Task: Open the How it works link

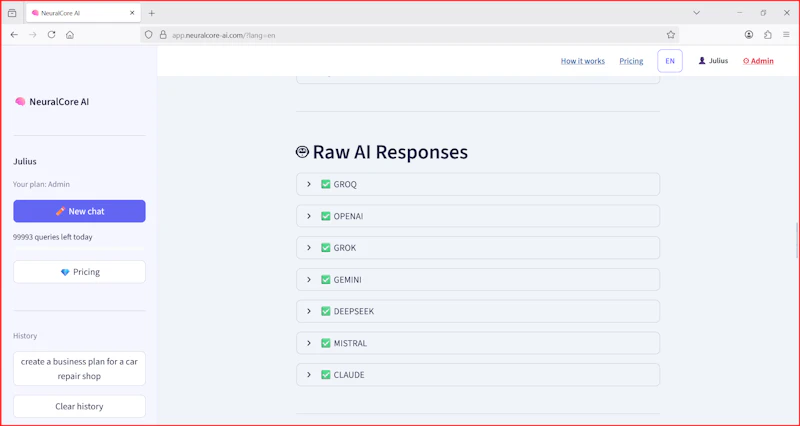Action: click(x=583, y=61)
